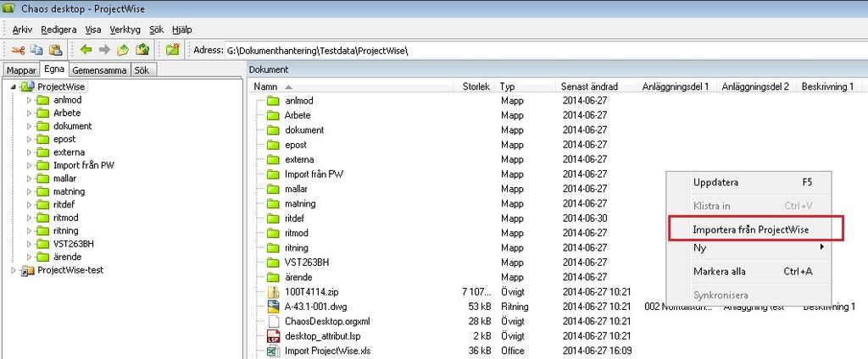Viewport: 868px width, 359px height.
Task: Expand the epost tree folder
Action: 30,140
